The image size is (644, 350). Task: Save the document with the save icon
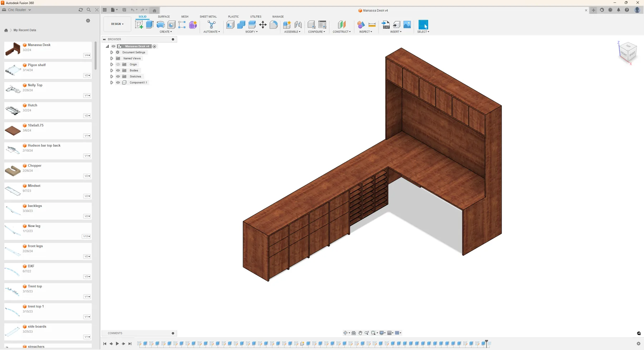[124, 10]
